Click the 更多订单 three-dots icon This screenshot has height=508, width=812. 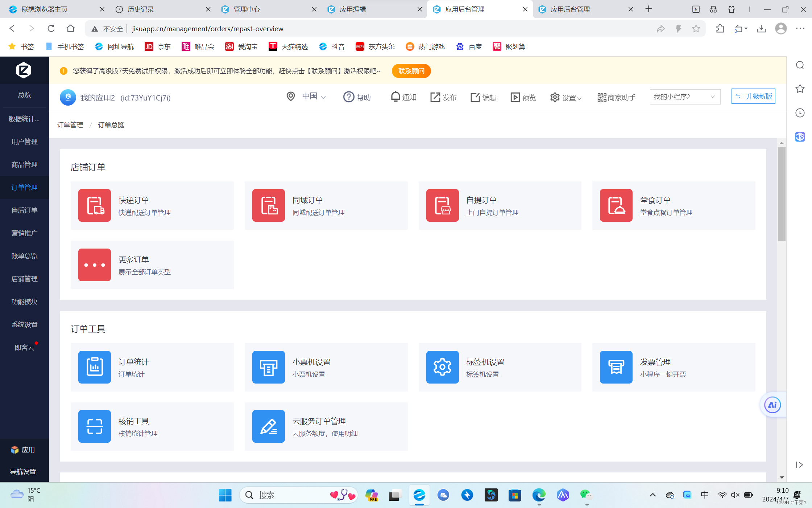point(94,265)
